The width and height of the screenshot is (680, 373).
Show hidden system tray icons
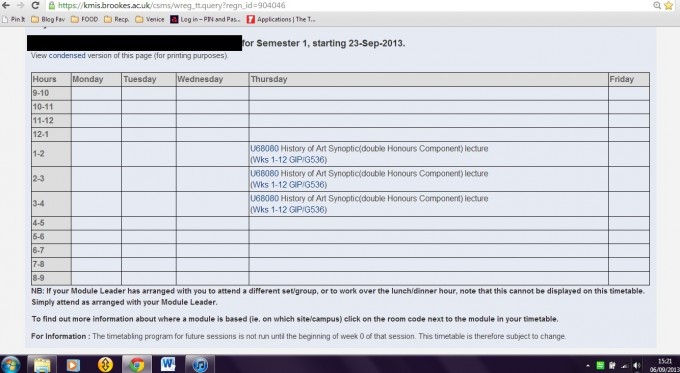pyautogui.click(x=588, y=366)
